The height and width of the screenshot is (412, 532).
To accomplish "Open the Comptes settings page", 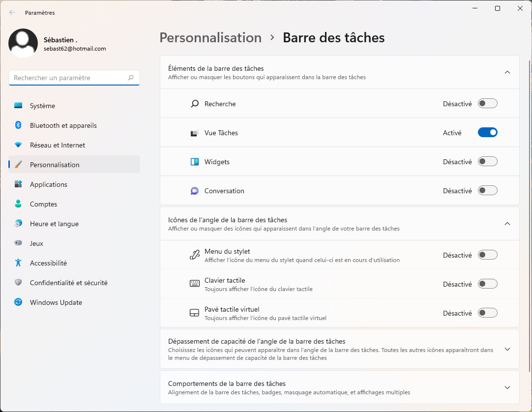I will click(x=43, y=204).
